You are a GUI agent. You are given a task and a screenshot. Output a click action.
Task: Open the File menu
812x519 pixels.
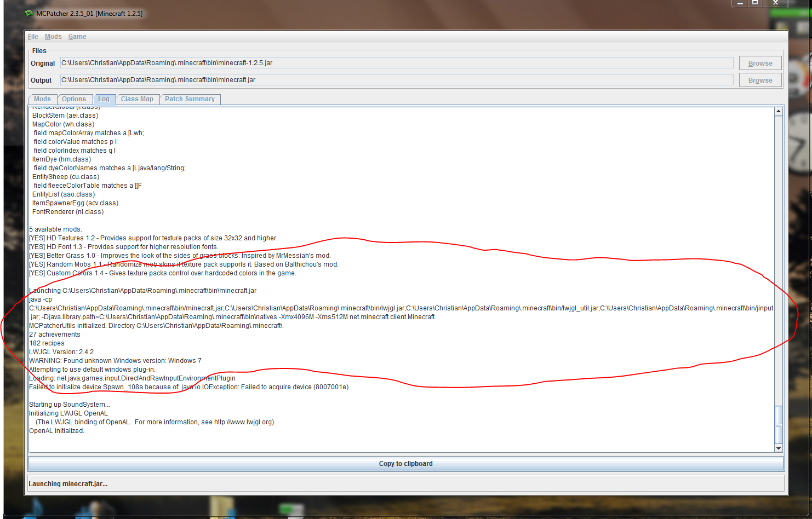tap(33, 37)
